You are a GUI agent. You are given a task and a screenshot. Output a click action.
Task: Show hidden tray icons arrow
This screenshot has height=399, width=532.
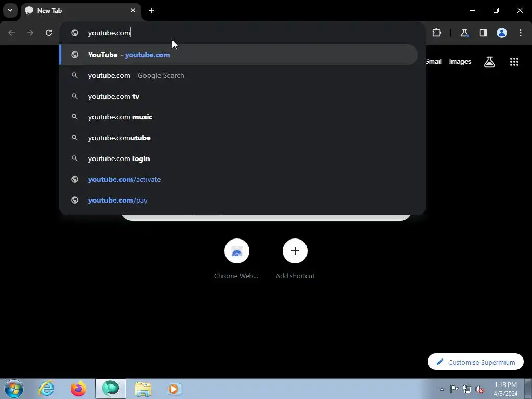442,389
